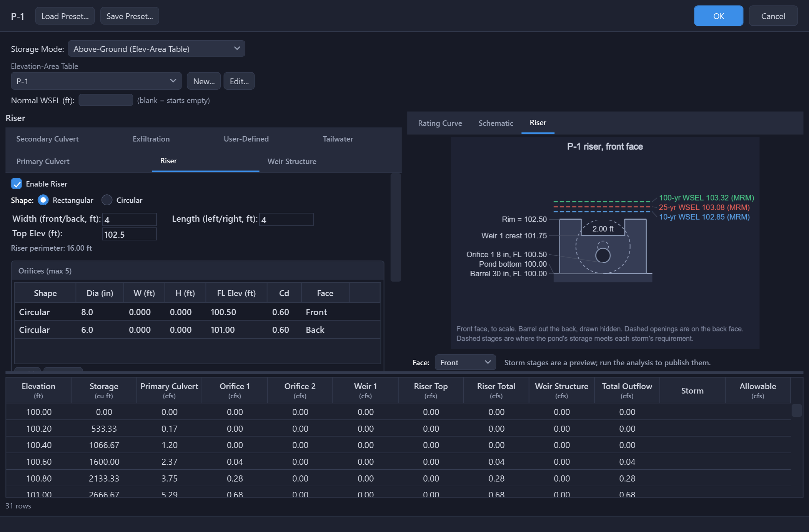Select orifice row with Dia 6.0
This screenshot has width=809, height=532.
pos(198,330)
